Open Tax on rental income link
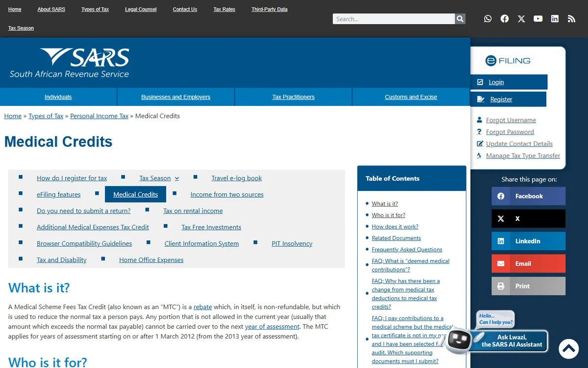This screenshot has height=368, width=588. pyautogui.click(x=193, y=211)
